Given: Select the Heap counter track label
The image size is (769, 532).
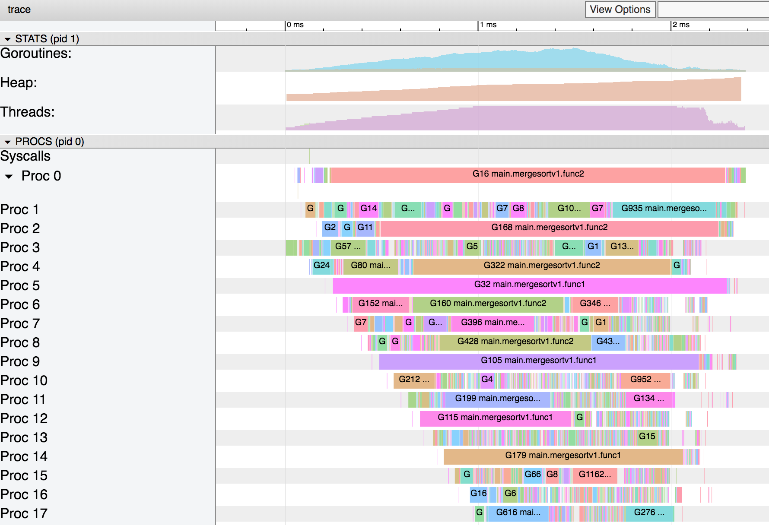Looking at the screenshot, I should point(19,82).
